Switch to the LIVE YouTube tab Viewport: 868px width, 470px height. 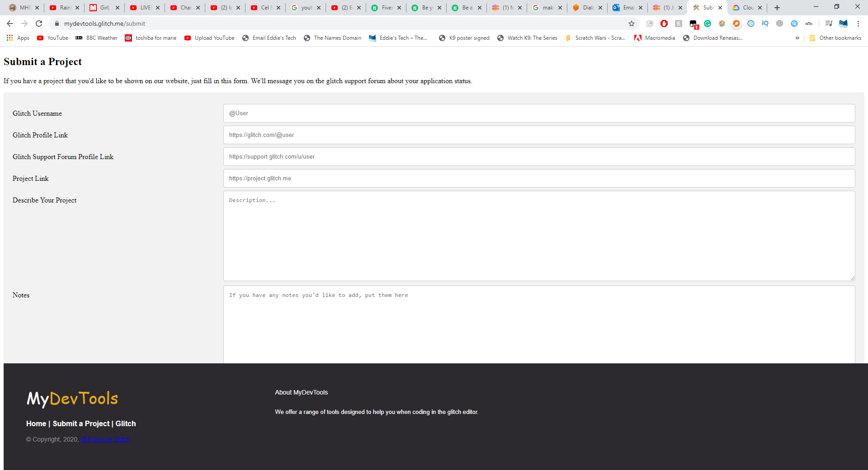(145, 8)
